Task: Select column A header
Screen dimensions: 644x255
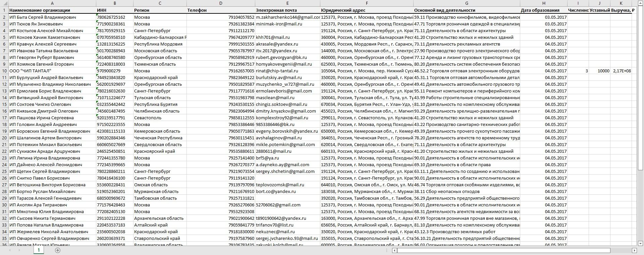Action: 52,3
